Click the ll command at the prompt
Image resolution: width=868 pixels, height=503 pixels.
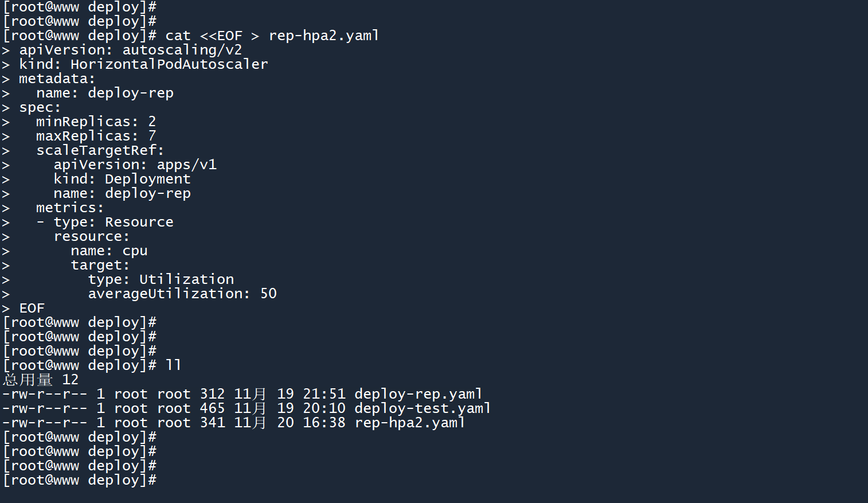(173, 365)
